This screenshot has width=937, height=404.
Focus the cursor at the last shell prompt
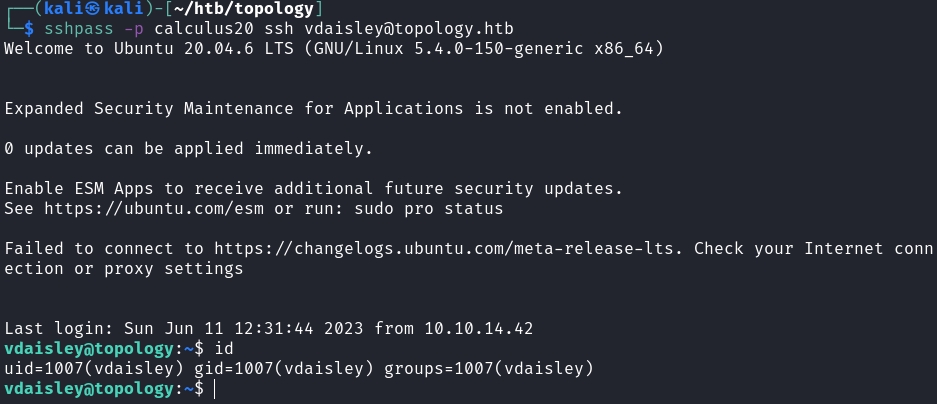point(213,388)
